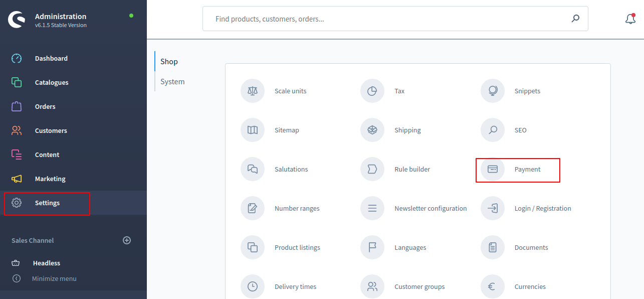Open the Shipping settings link
This screenshot has width=644, height=299.
coord(407,130)
